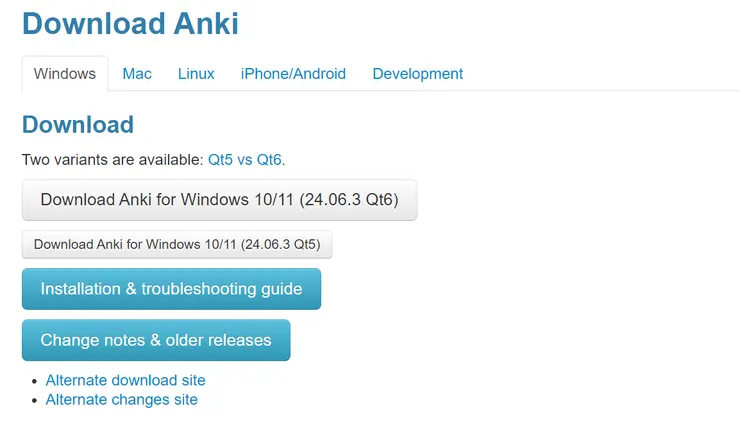This screenshot has width=740, height=424.
Task: Select the Linux tab
Action: [196, 74]
